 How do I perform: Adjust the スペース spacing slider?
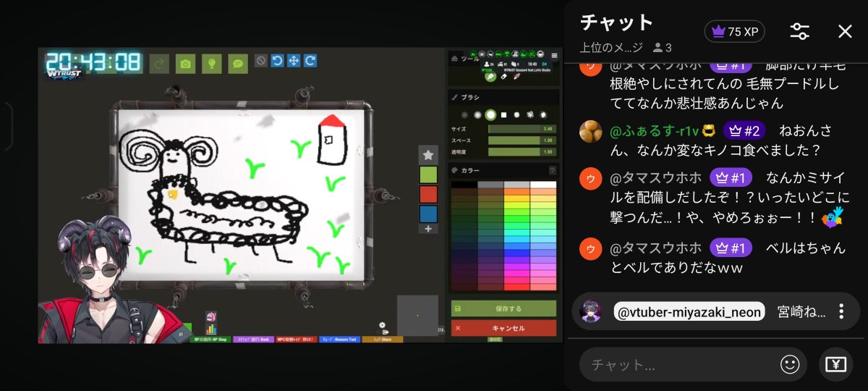coord(522,140)
